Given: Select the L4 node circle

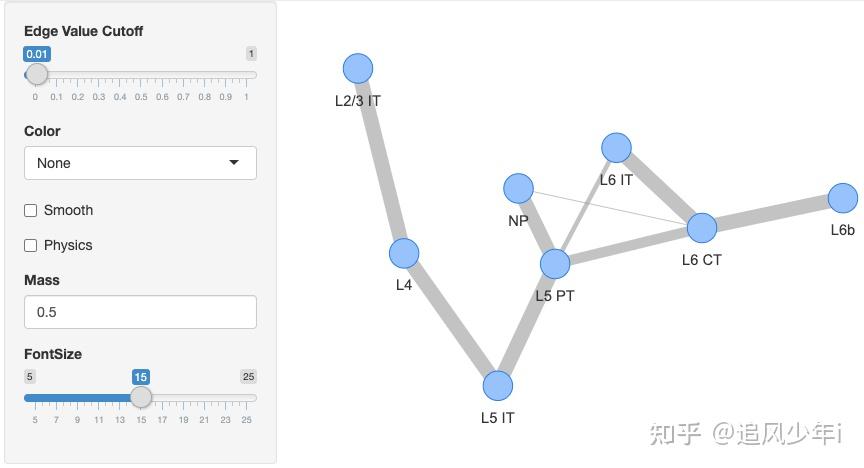Looking at the screenshot, I should pyautogui.click(x=404, y=253).
